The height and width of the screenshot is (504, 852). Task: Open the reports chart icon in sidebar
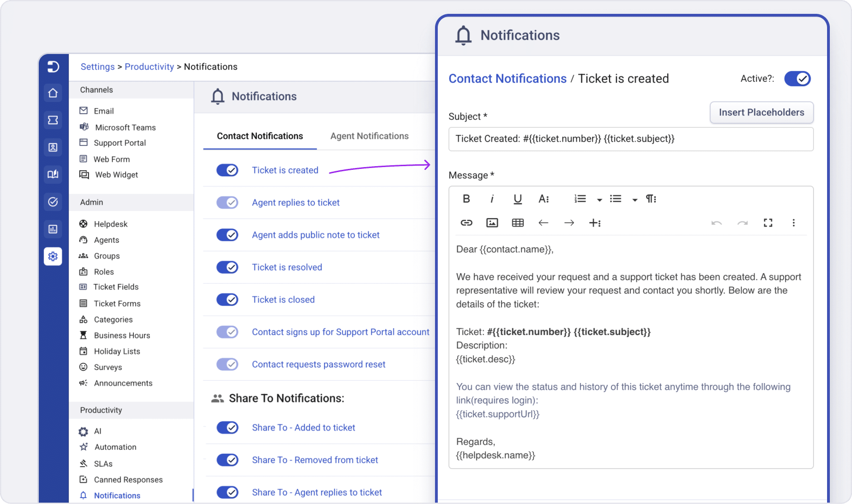tap(53, 229)
